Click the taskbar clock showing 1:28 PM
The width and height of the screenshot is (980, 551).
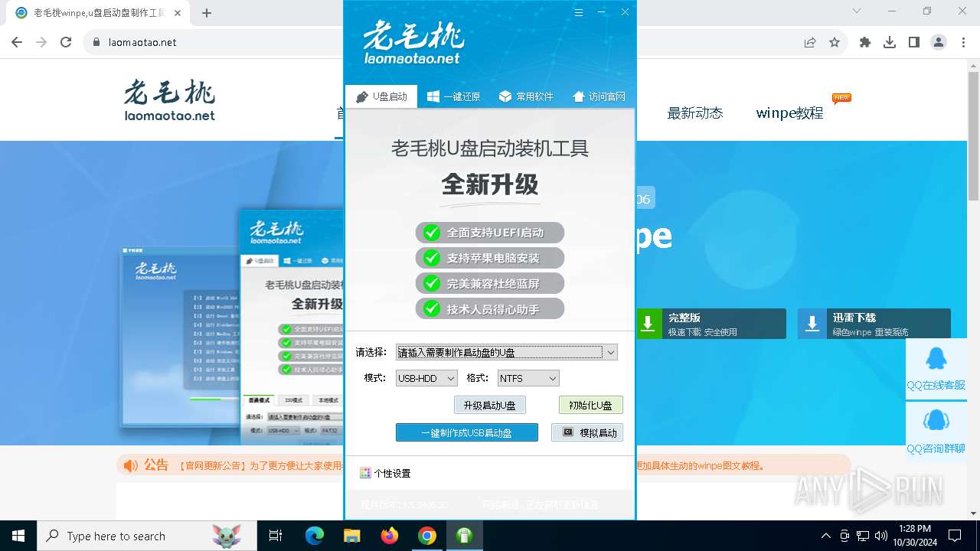click(x=914, y=536)
